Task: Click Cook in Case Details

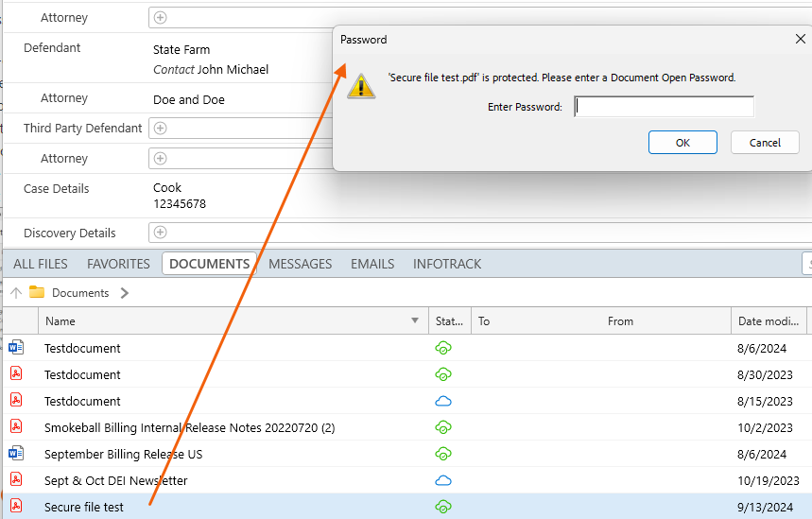Action: pos(167,187)
